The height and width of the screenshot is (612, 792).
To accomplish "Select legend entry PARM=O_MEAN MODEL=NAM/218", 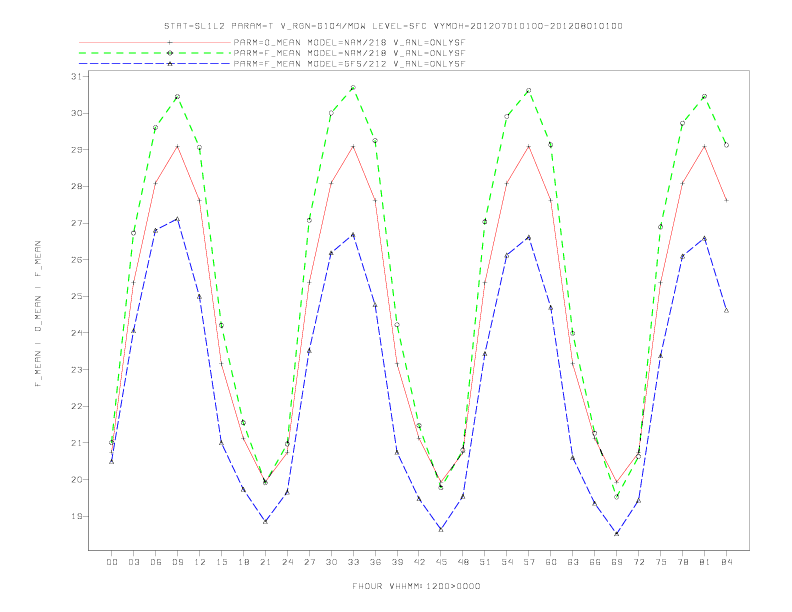I will tap(349, 42).
